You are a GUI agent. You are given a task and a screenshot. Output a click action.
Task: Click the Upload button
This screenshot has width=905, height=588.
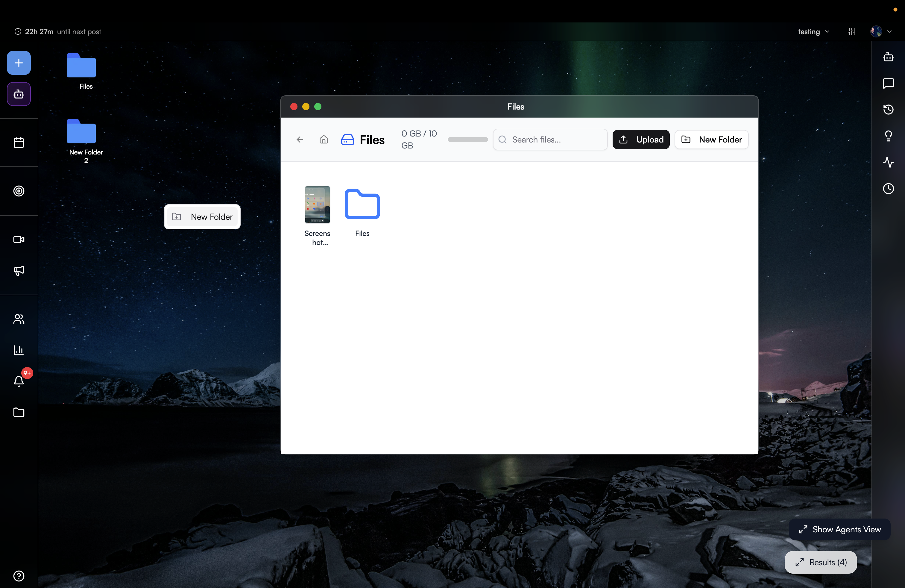point(641,140)
